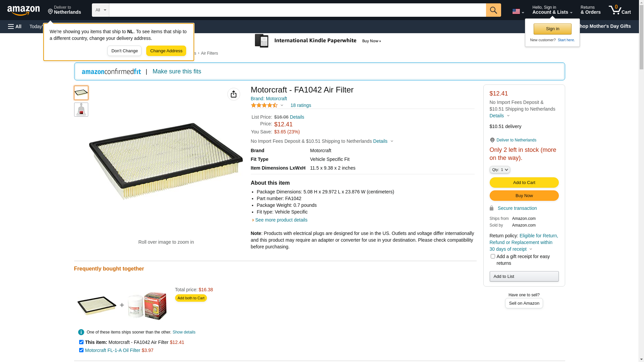Select the second product thumbnail image

click(81, 110)
